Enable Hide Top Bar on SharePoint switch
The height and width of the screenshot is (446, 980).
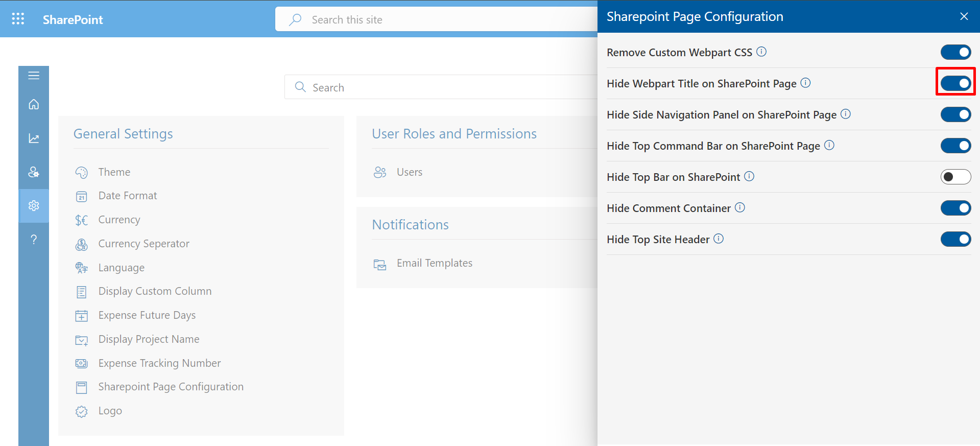click(x=955, y=177)
